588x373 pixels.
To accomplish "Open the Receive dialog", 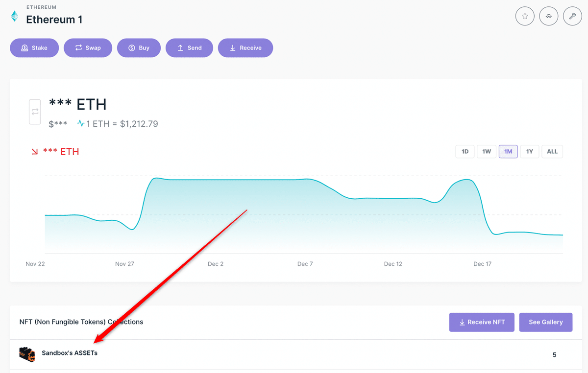I will point(245,48).
